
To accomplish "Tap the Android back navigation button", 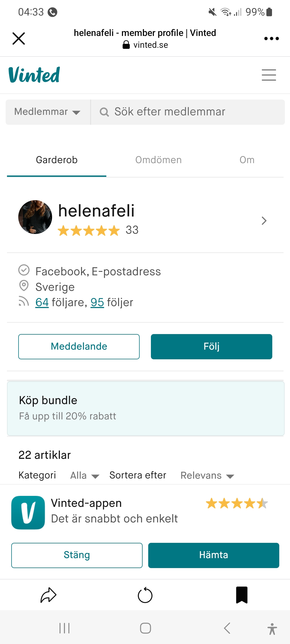I will coord(227,628).
